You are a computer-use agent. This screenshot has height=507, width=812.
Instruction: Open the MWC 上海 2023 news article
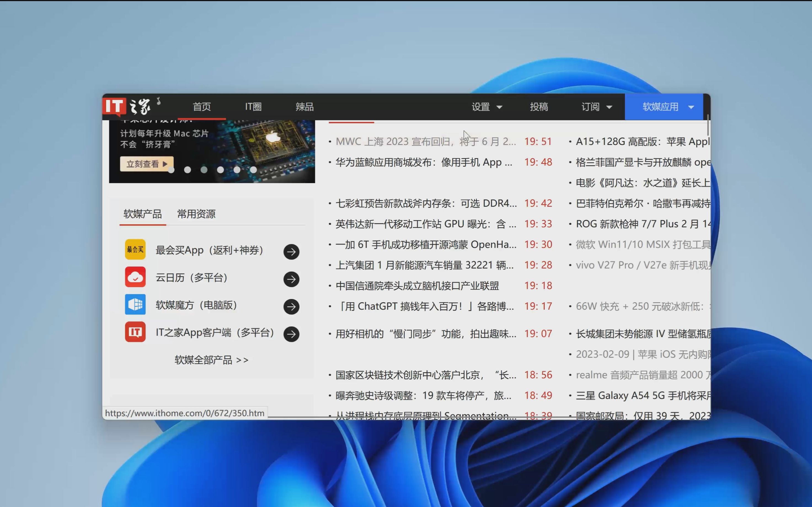[x=424, y=142]
